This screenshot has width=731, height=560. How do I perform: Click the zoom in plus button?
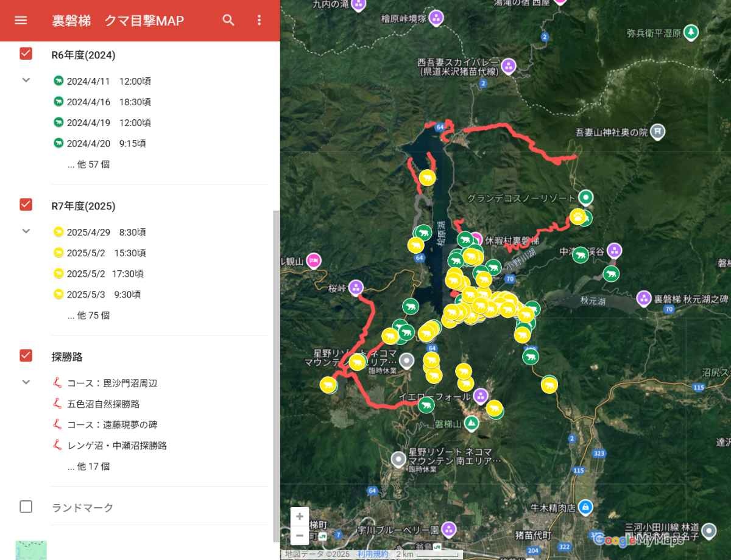tap(300, 517)
